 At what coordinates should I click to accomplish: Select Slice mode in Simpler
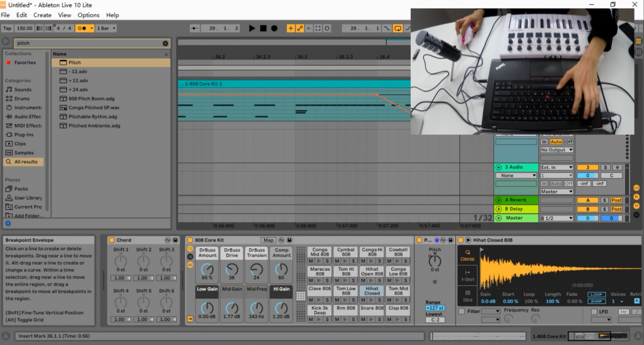[x=467, y=296]
